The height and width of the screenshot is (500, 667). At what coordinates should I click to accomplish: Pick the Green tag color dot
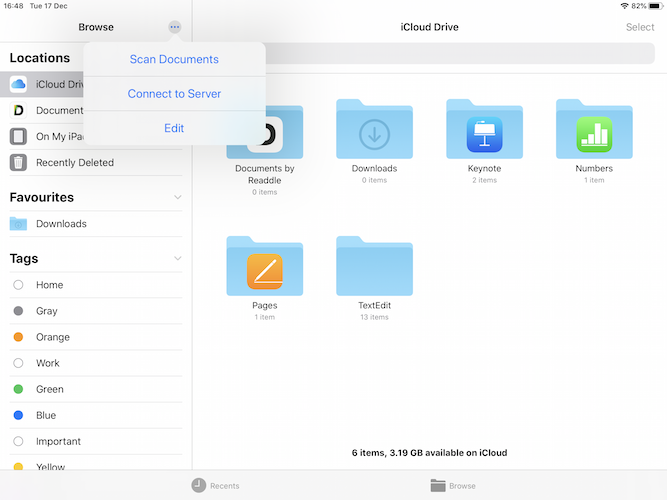[x=18, y=389]
